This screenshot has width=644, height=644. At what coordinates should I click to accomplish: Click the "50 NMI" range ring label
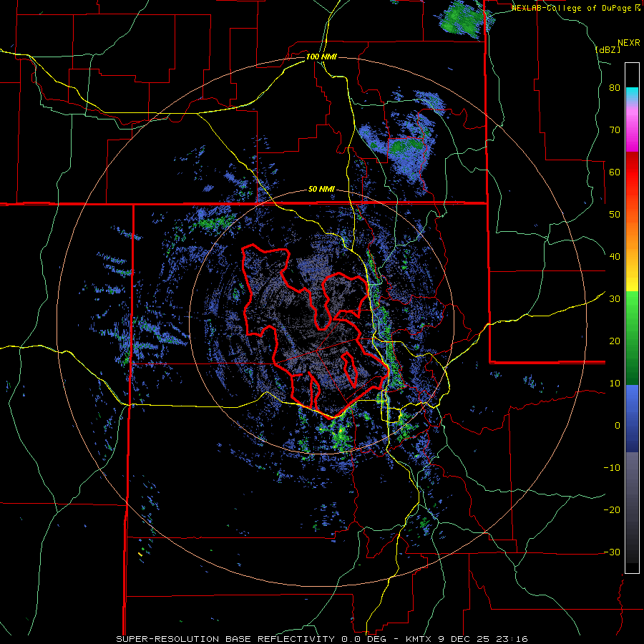321,190
